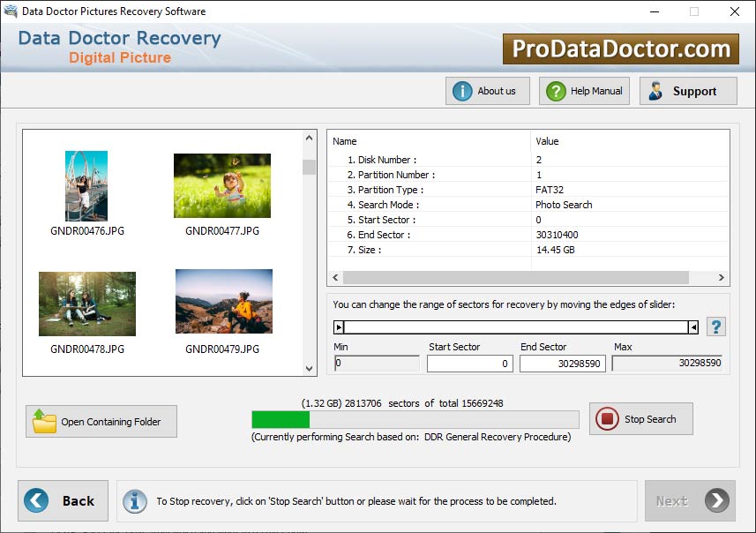Adjust the sector range slider left edge

point(339,326)
